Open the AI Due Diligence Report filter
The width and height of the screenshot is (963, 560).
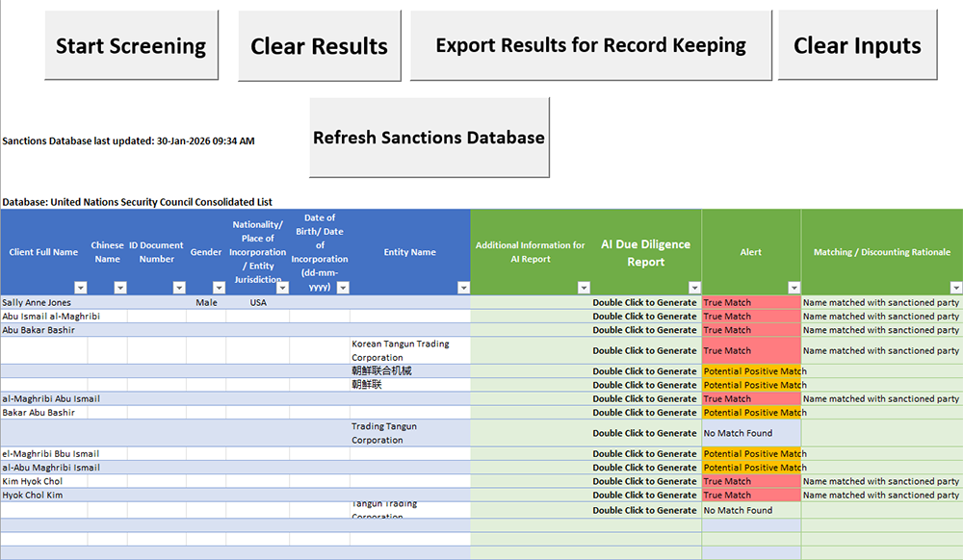pyautogui.click(x=694, y=288)
